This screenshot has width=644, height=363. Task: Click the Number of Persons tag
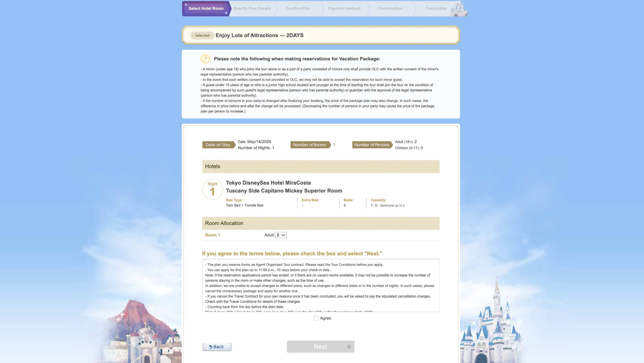click(372, 145)
